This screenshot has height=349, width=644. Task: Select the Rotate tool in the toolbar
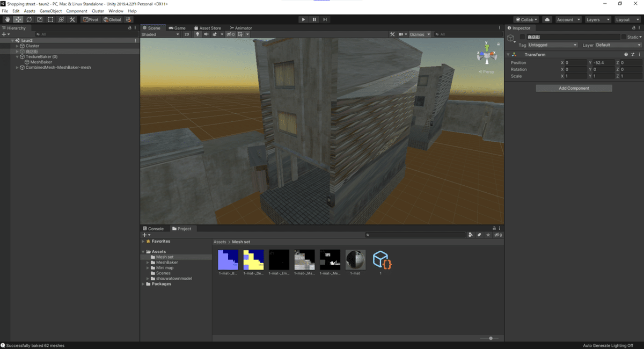click(29, 19)
